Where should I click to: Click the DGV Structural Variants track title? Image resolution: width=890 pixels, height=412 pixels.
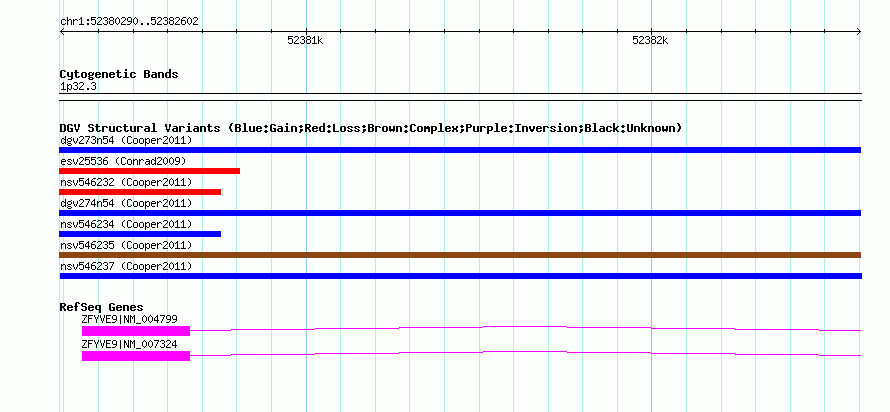(x=371, y=128)
